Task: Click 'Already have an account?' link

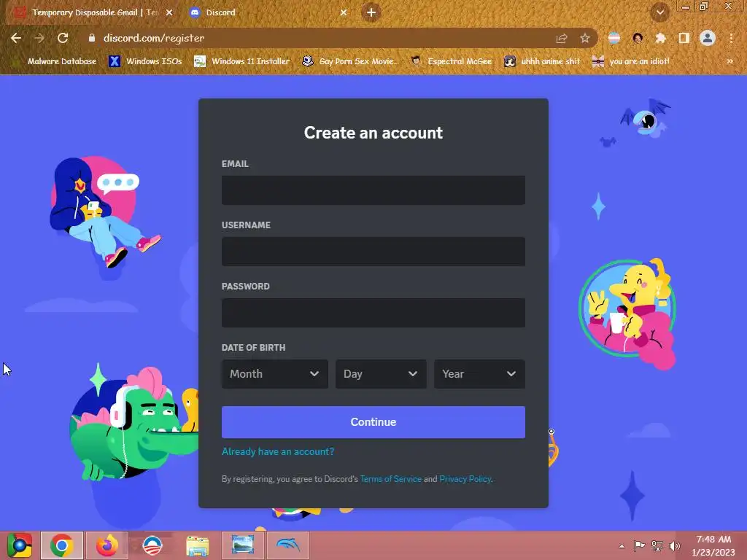Action: coord(278,451)
